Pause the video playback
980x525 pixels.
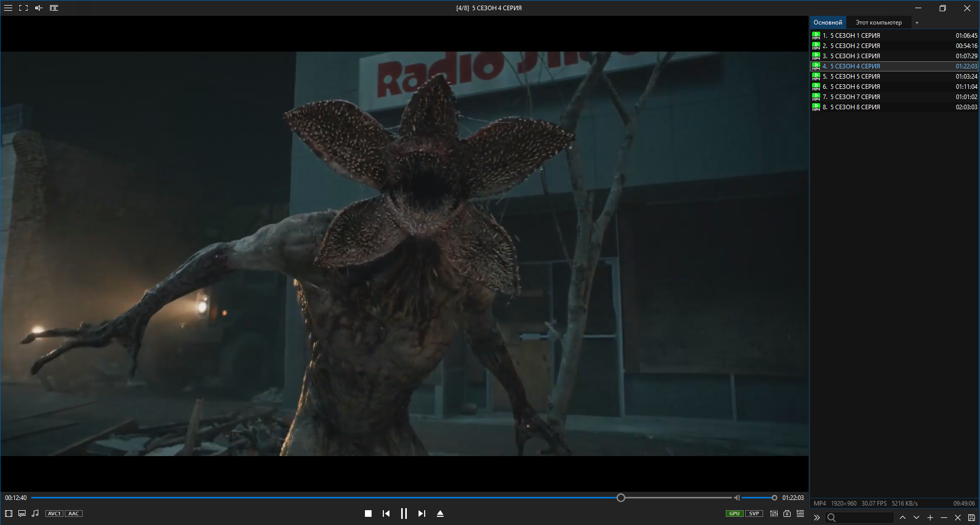point(404,514)
